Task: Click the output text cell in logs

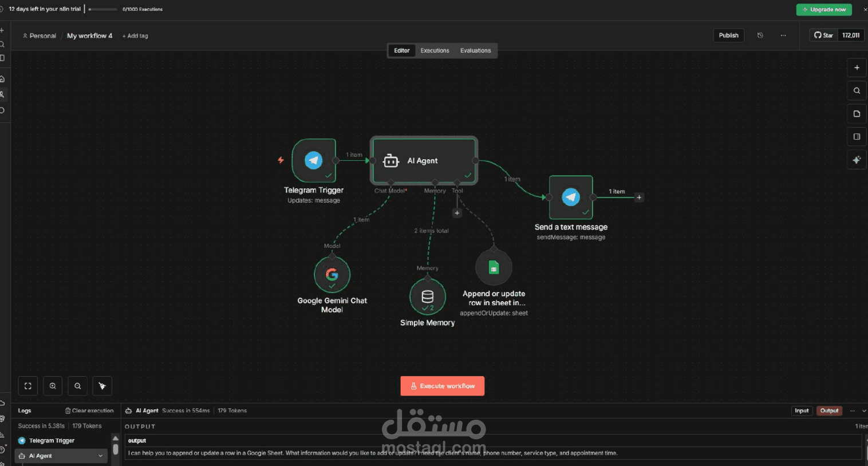Action: point(494,453)
